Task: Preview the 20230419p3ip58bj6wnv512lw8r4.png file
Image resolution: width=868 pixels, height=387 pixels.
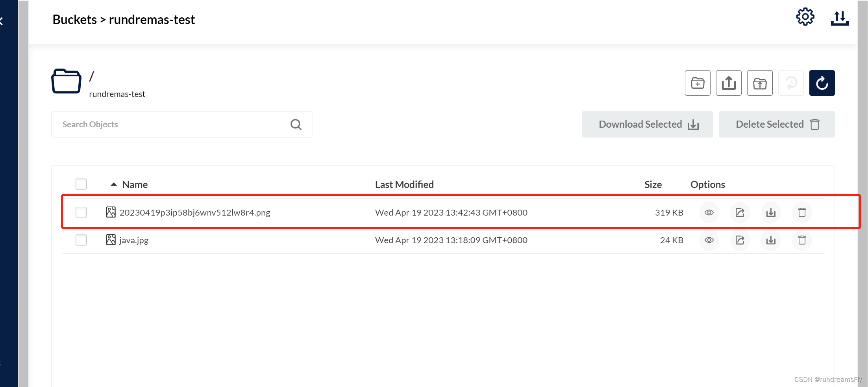Action: pyautogui.click(x=709, y=213)
